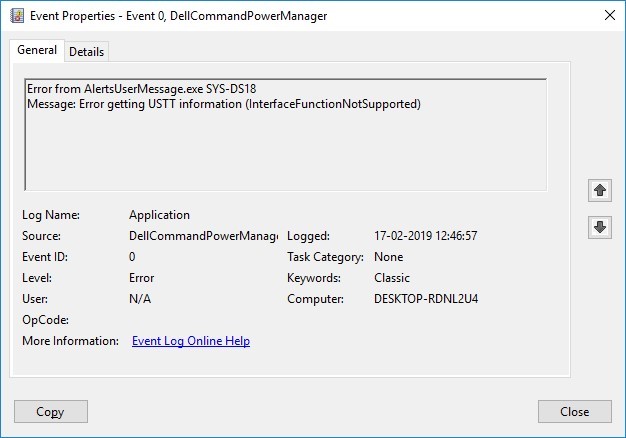The width and height of the screenshot is (626, 438).
Task: Click the 'More Information:' label
Action: [x=71, y=341]
